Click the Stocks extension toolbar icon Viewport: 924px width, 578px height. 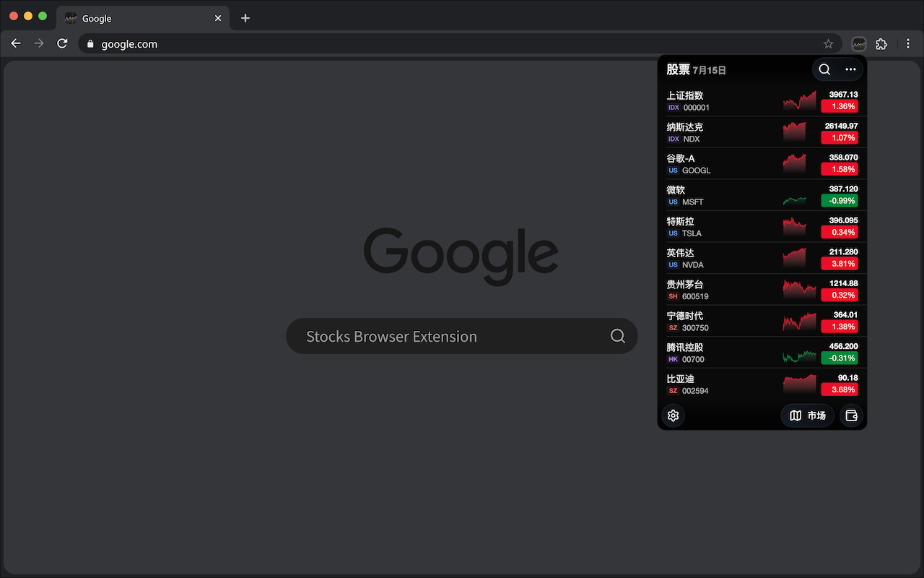pyautogui.click(x=858, y=44)
